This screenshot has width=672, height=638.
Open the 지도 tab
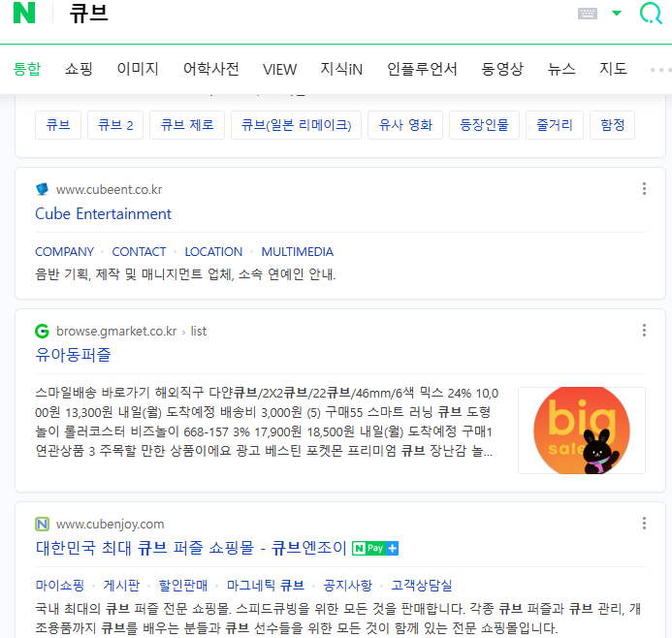pos(613,69)
